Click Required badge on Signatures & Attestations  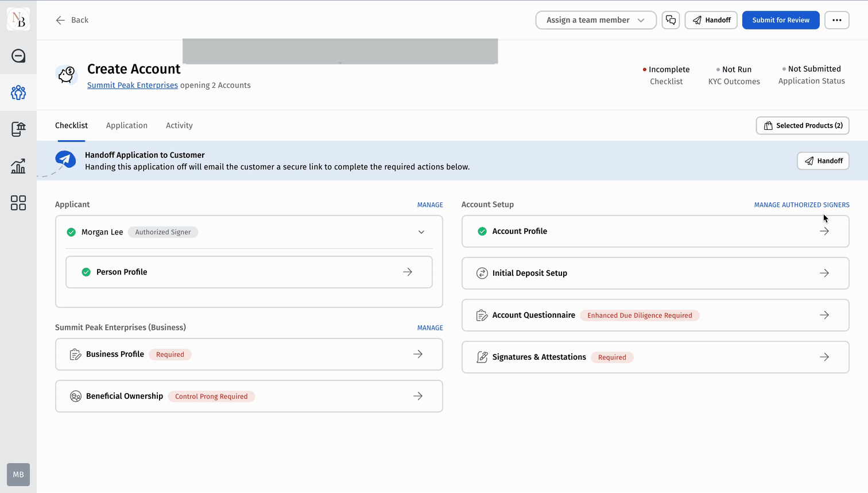click(612, 357)
